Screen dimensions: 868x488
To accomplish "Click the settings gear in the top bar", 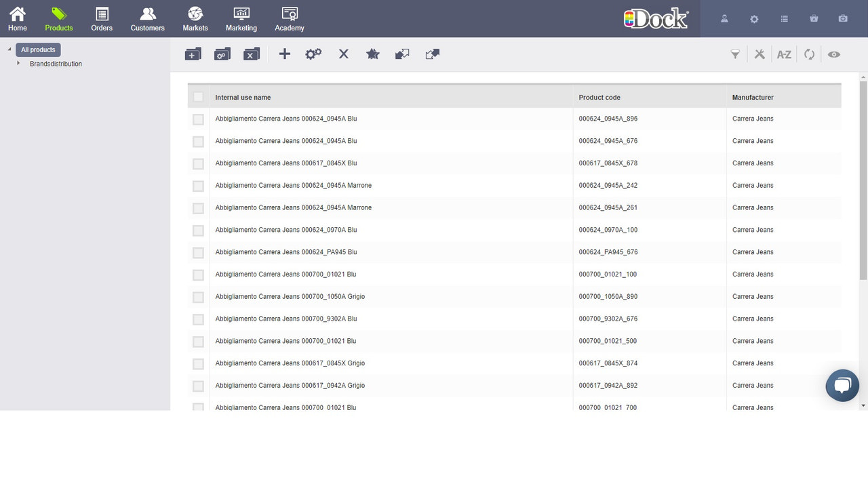I will click(754, 19).
